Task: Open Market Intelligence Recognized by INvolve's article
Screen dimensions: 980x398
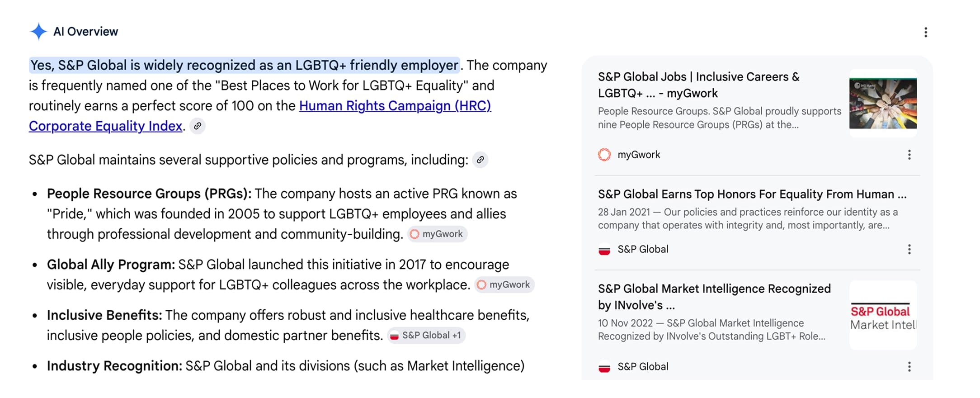Action: 714,297
